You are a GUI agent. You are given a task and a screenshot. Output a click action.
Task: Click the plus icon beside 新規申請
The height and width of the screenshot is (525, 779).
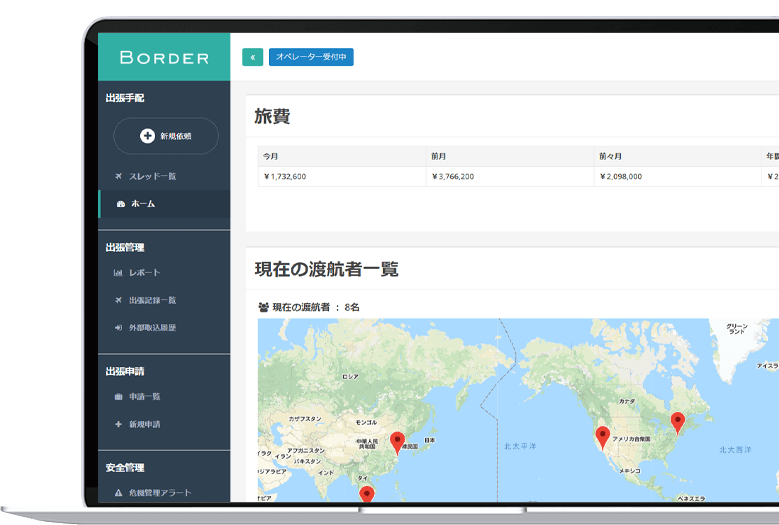point(118,424)
